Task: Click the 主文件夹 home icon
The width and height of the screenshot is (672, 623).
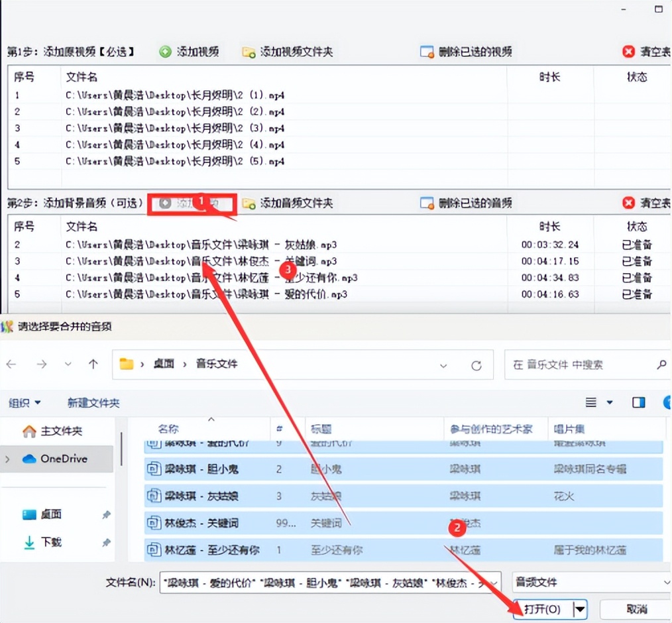Action: pos(29,431)
